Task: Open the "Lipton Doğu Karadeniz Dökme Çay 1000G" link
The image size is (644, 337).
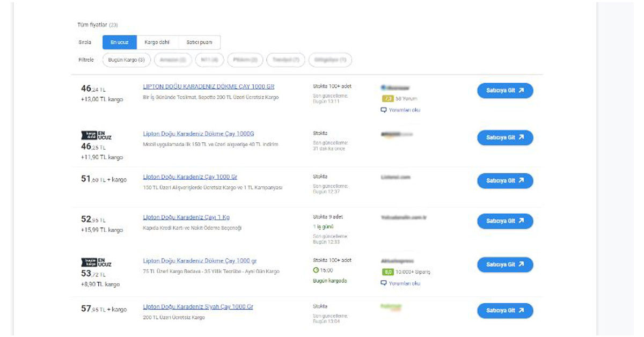Action: pyautogui.click(x=199, y=134)
